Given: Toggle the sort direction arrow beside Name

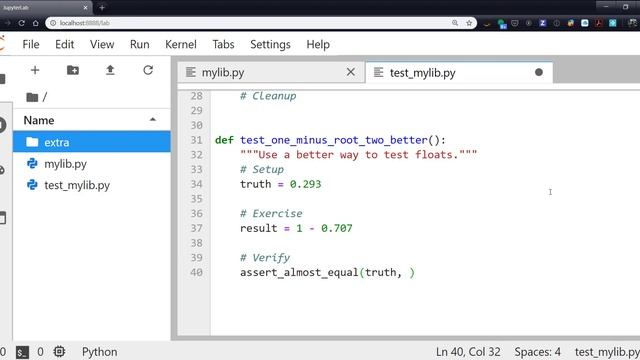Looking at the screenshot, I should tap(153, 120).
